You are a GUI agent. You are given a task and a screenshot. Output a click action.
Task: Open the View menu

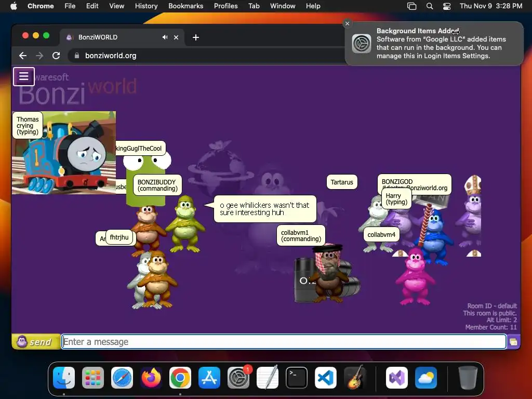(x=116, y=6)
